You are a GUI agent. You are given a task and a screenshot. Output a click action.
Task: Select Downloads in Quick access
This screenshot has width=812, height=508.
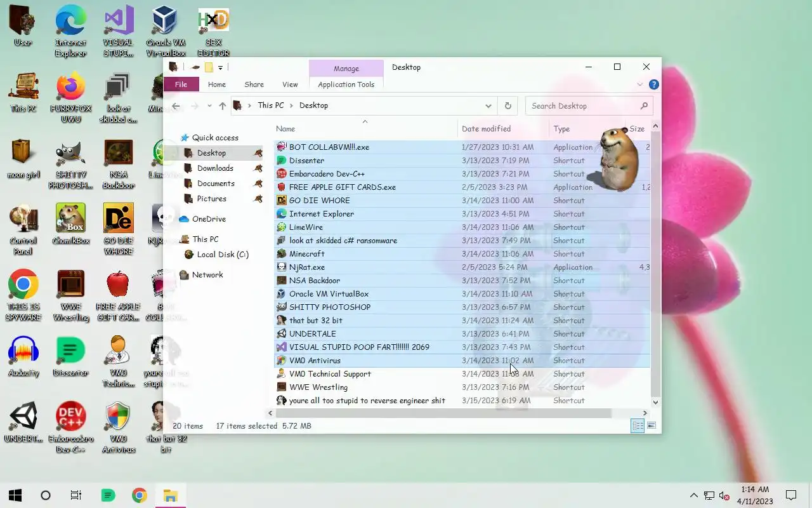[x=215, y=168]
